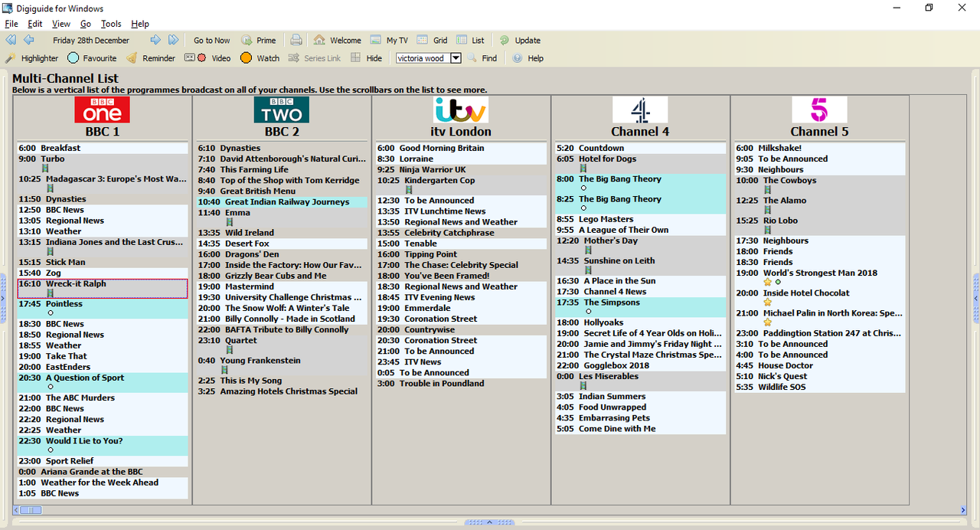Open the Help menu
The image size is (980, 530).
point(140,24)
